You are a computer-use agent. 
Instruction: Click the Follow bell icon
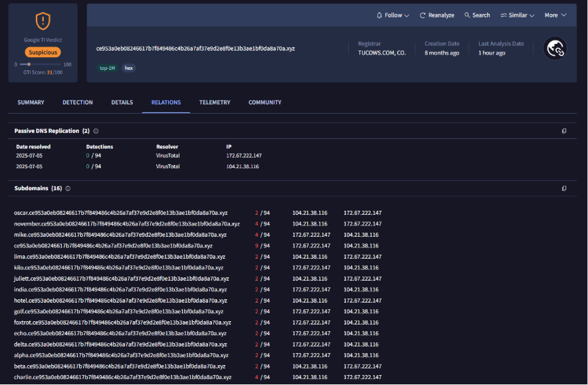(379, 15)
